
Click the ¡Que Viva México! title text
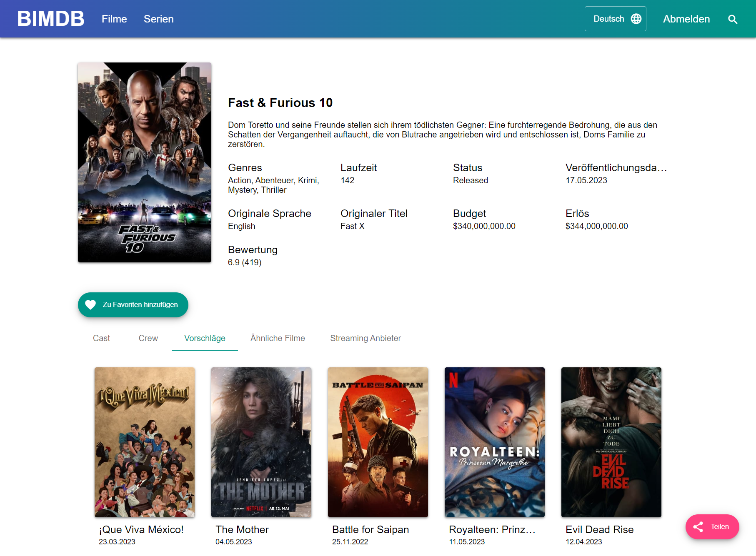tap(141, 530)
